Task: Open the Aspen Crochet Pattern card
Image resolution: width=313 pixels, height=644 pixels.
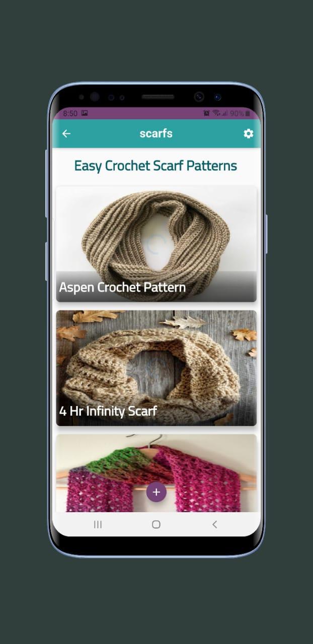Action: coord(156,244)
